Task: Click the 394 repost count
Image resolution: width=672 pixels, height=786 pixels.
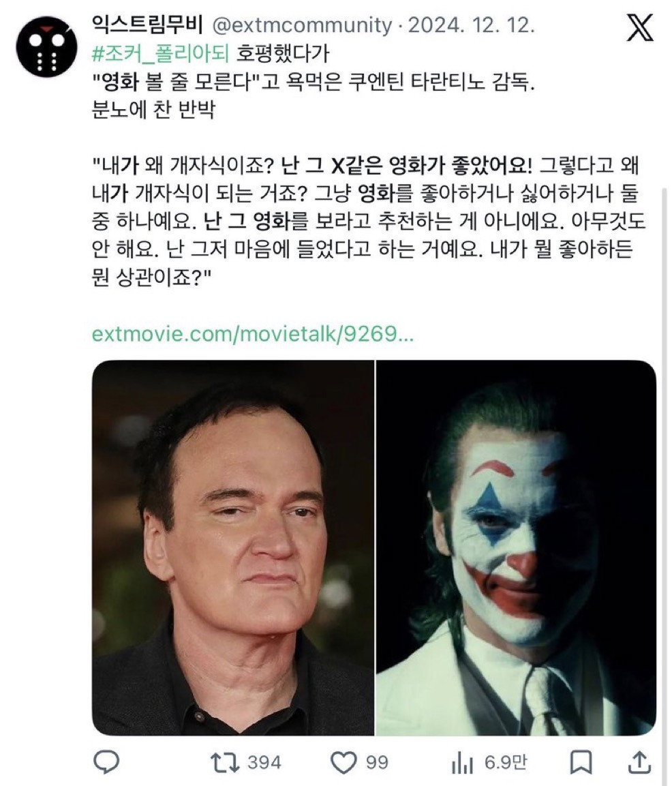Action: [264, 762]
